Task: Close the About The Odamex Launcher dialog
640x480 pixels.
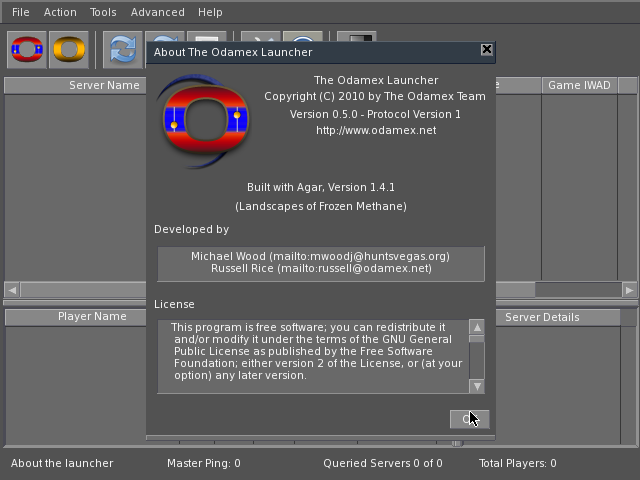Action: (486, 50)
